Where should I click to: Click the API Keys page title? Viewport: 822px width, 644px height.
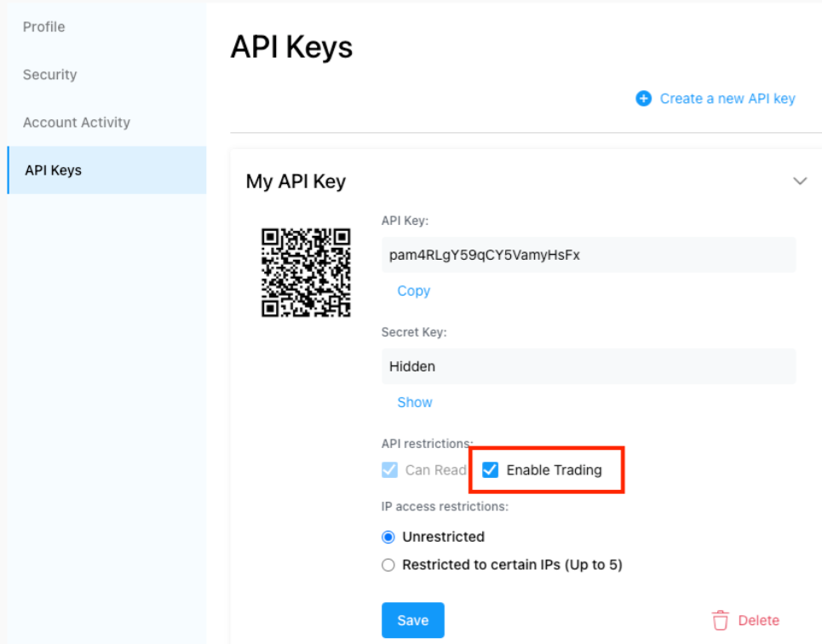[291, 47]
